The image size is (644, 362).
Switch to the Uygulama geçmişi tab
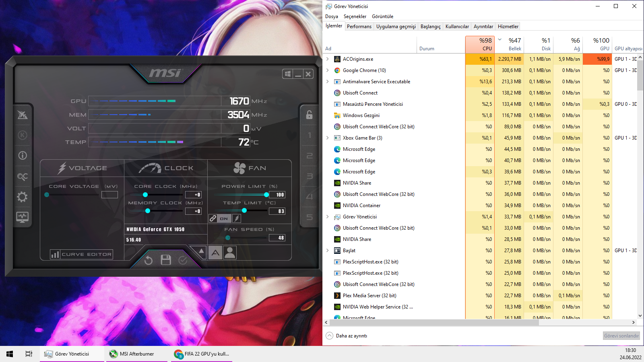pos(396,27)
